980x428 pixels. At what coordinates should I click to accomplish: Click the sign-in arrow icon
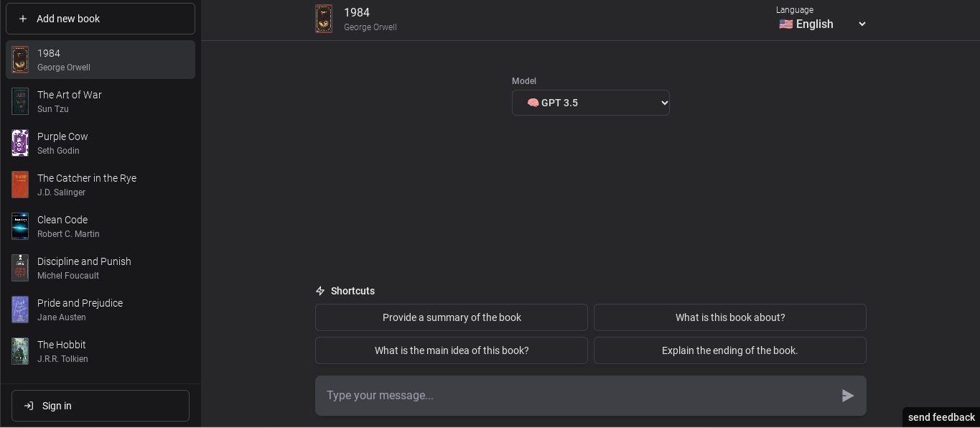(x=29, y=406)
